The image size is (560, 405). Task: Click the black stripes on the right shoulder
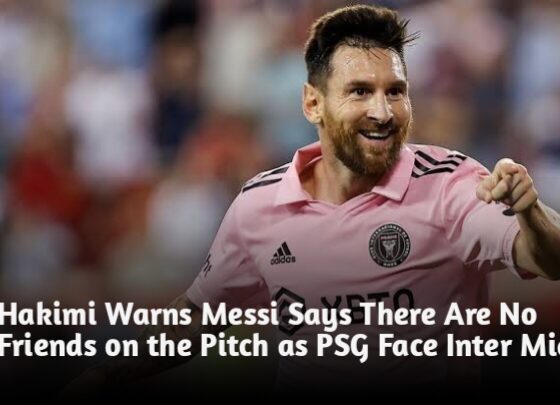[438, 163]
